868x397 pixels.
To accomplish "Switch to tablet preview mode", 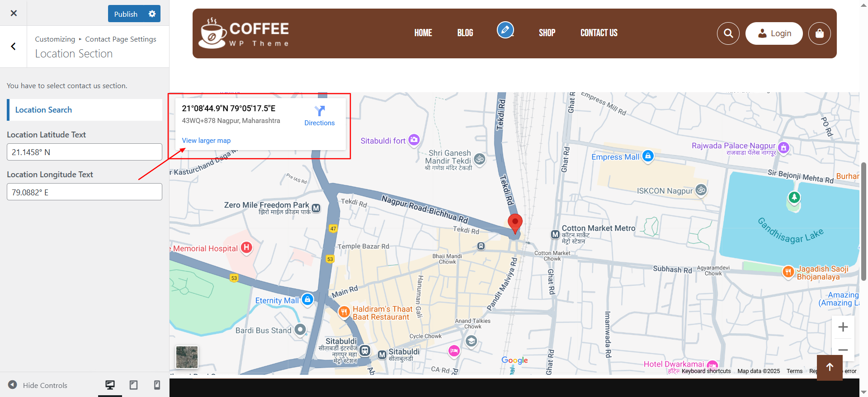I will point(133,385).
